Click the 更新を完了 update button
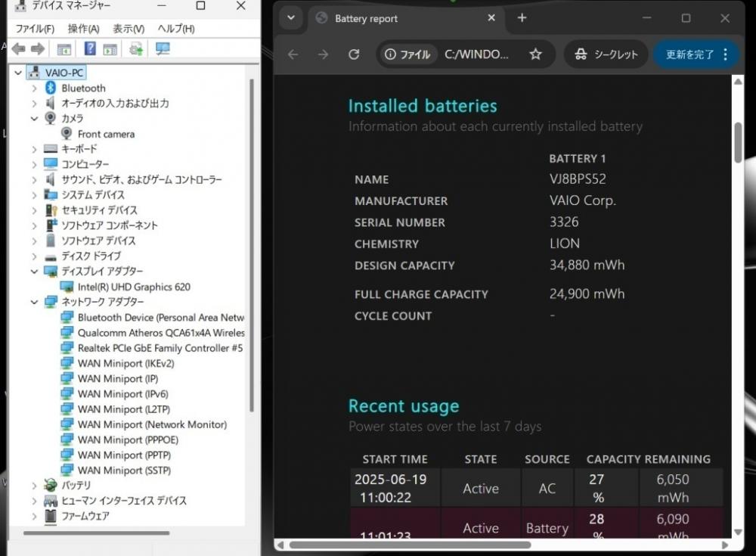 [690, 54]
